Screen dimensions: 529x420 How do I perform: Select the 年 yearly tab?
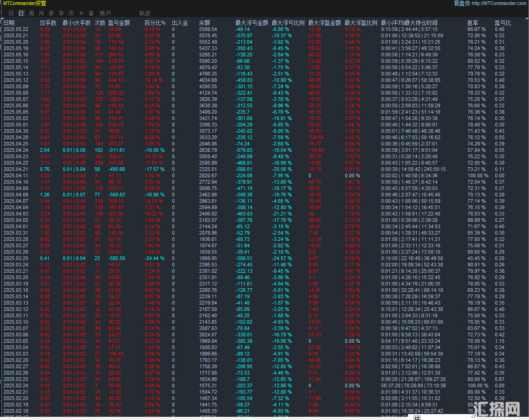pos(61,13)
